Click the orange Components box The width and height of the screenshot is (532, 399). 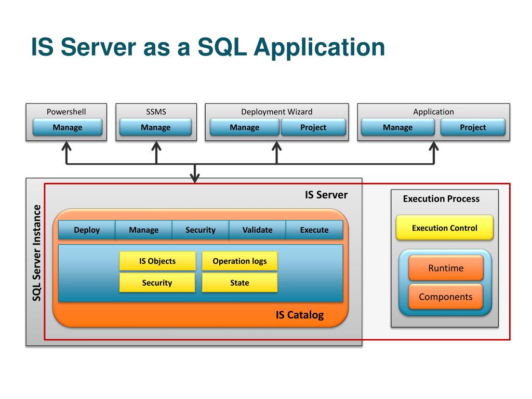click(446, 297)
